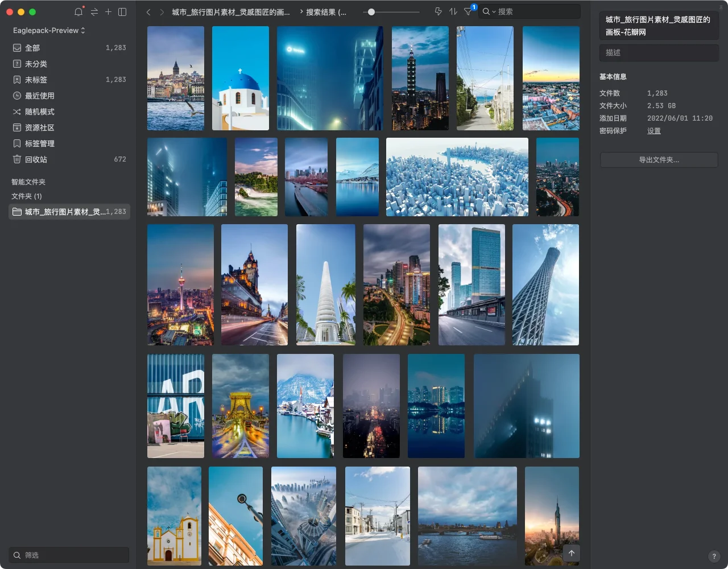Open the sort order icon
The width and height of the screenshot is (728, 569).
coord(453,11)
